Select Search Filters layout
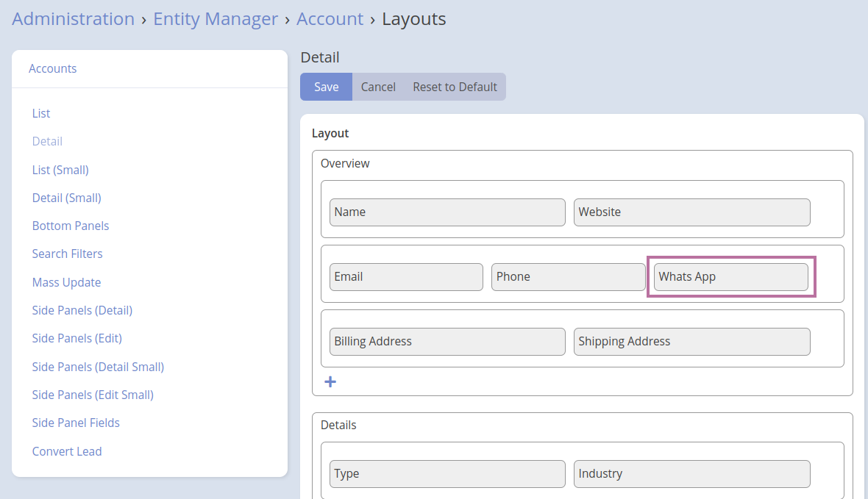This screenshot has width=868, height=499. click(67, 254)
